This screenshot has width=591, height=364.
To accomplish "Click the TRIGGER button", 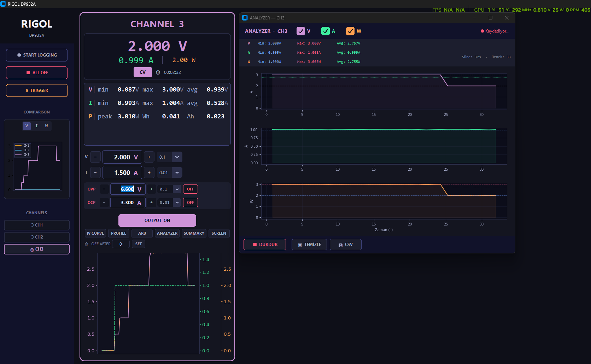I will click(x=37, y=90).
